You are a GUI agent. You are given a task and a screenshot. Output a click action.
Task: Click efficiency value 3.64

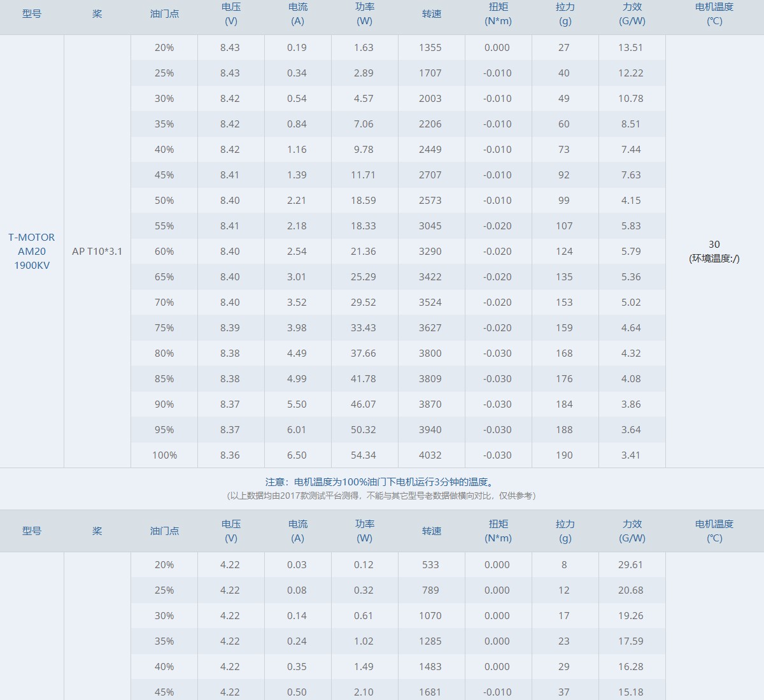pos(631,429)
